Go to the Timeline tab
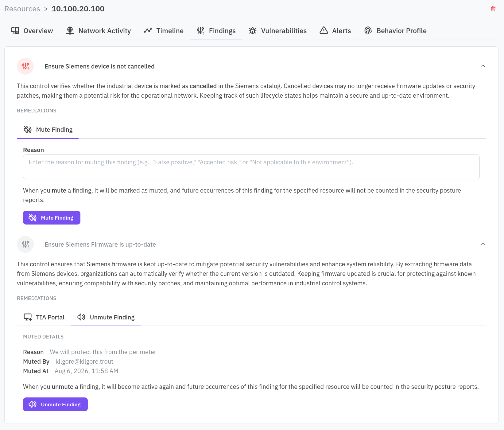The width and height of the screenshot is (504, 430). pos(164,31)
